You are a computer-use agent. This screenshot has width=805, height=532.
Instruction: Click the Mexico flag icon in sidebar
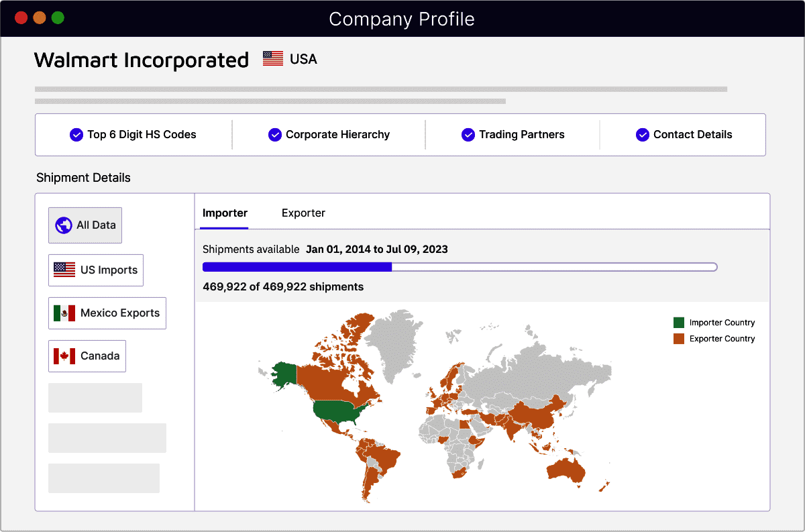point(64,313)
